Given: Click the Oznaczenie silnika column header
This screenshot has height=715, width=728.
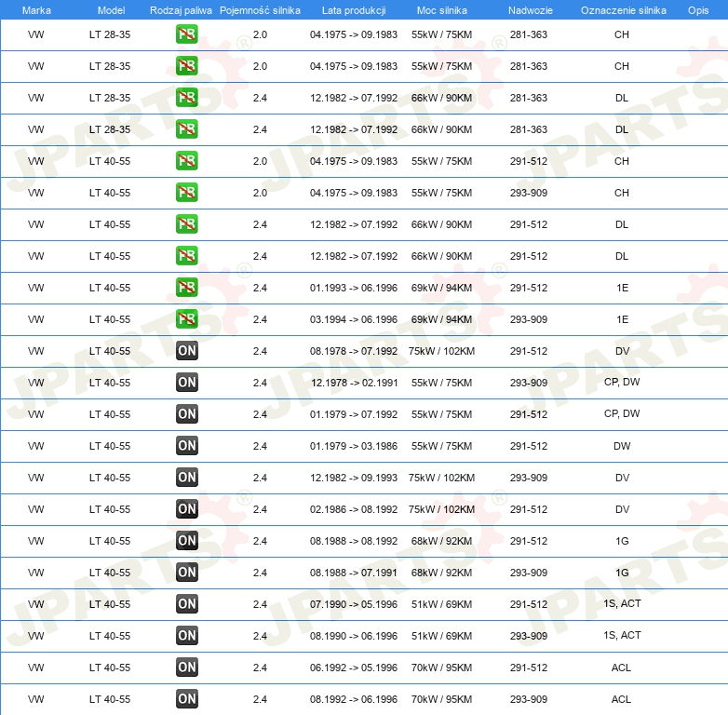Looking at the screenshot, I should point(623,10).
